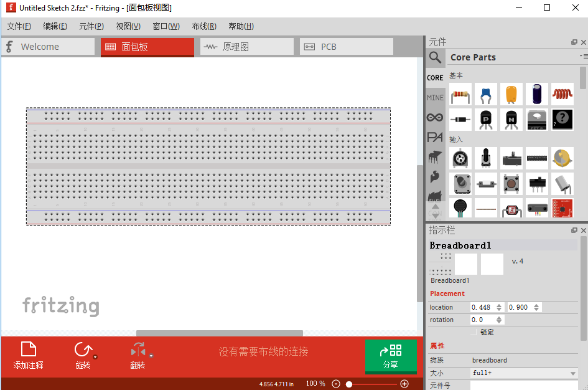Undock the parts (元件) panel
Screen dimensions: 588x390
pos(574,42)
